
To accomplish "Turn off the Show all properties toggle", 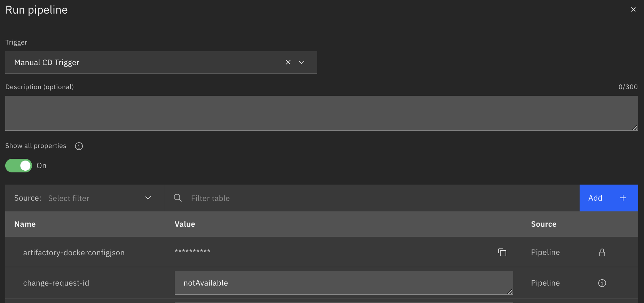I will (x=19, y=166).
